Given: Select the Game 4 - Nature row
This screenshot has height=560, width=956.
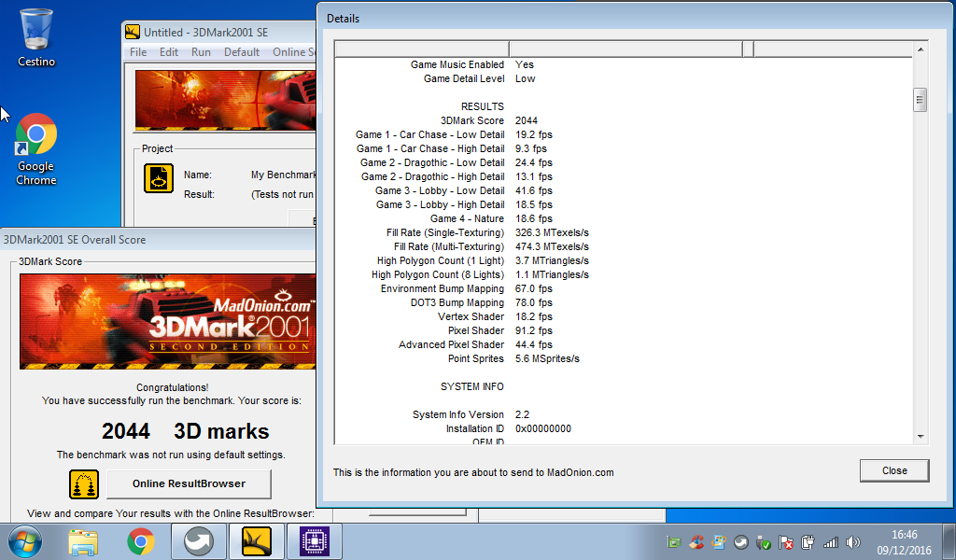Looking at the screenshot, I should coord(491,218).
